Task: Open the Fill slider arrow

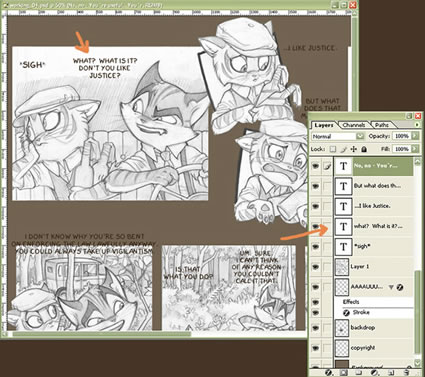Action: point(415,149)
